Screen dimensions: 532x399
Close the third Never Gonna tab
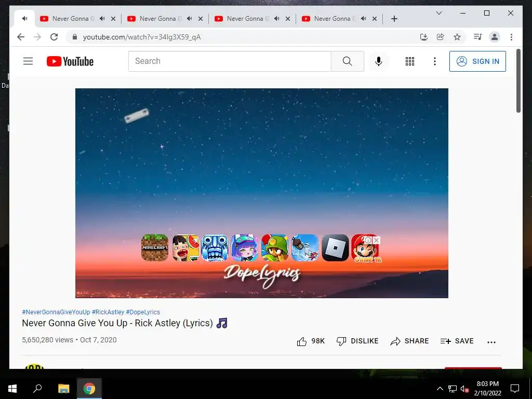pyautogui.click(x=201, y=19)
